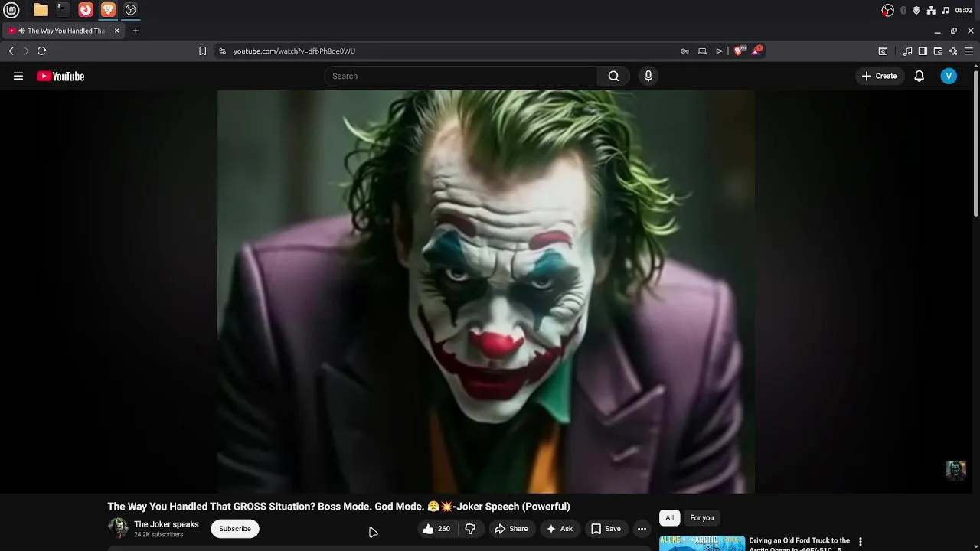
Task: Open Brave Rewards triangle icon
Action: (756, 51)
